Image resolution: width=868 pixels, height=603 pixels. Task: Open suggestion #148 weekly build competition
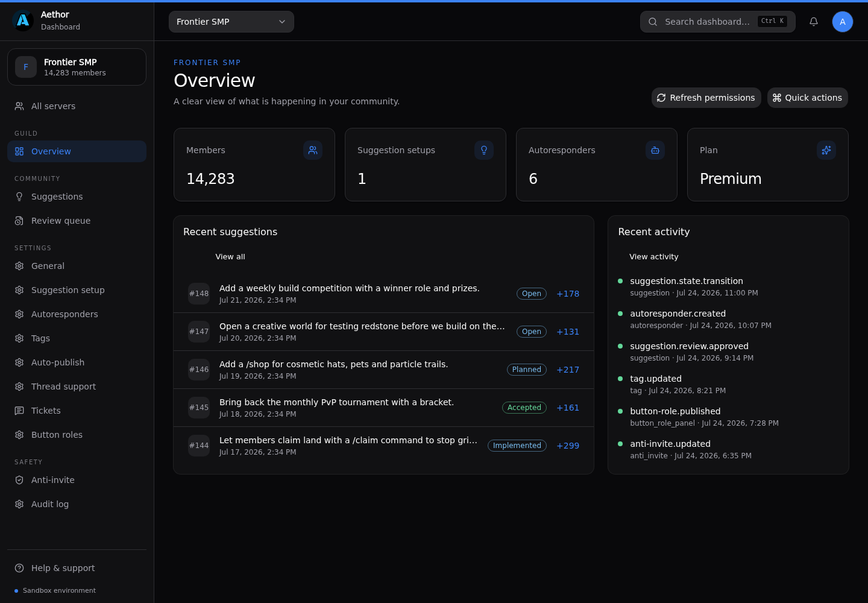coord(383,294)
